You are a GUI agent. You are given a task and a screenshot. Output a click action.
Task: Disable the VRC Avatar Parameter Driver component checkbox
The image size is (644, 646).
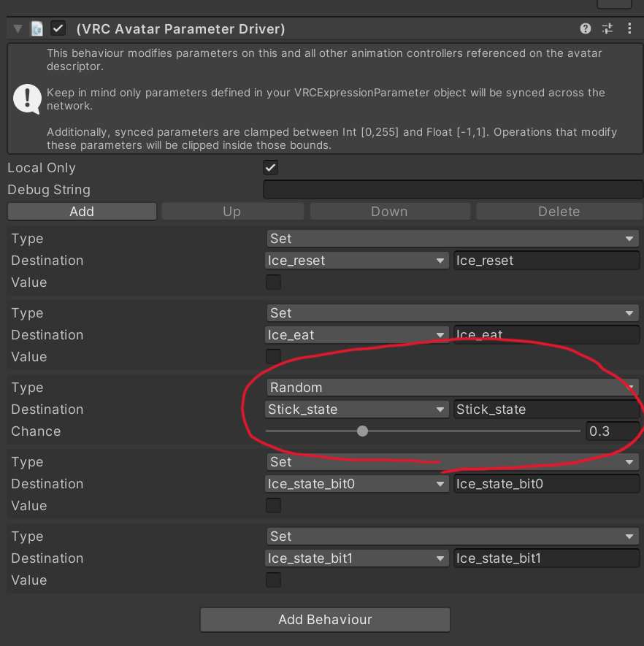(58, 29)
